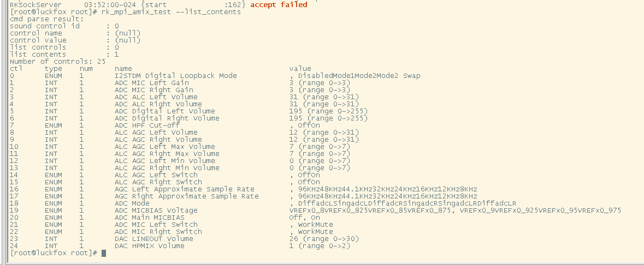The height and width of the screenshot is (265, 644).
Task: Click 'Number of controls: 25' line
Action: 58,62
